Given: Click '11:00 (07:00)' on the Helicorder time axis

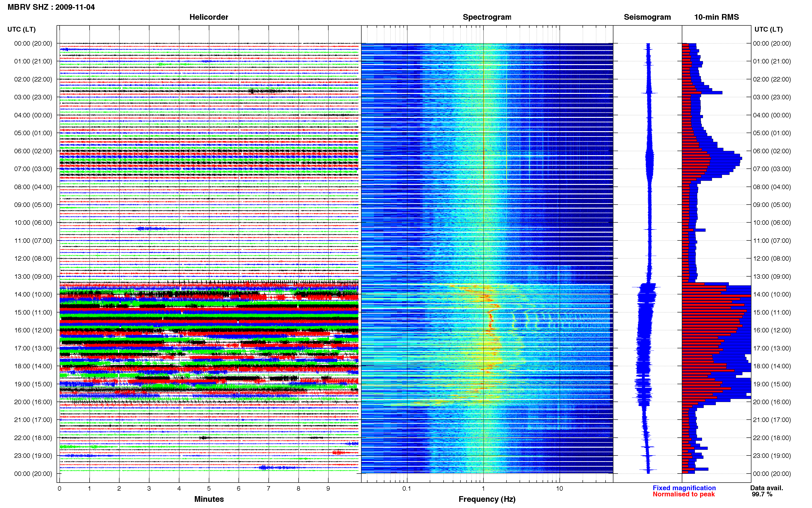Looking at the screenshot, I should click(x=33, y=240).
